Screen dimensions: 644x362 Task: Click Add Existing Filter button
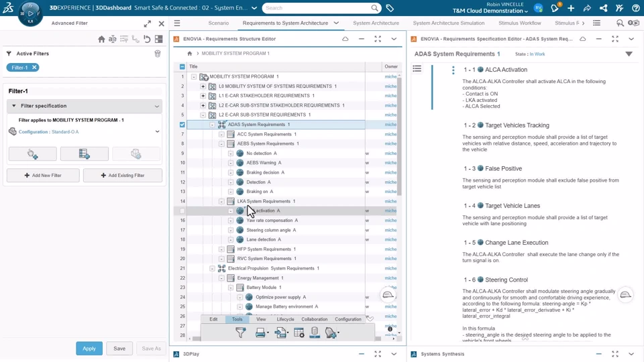coord(122,175)
